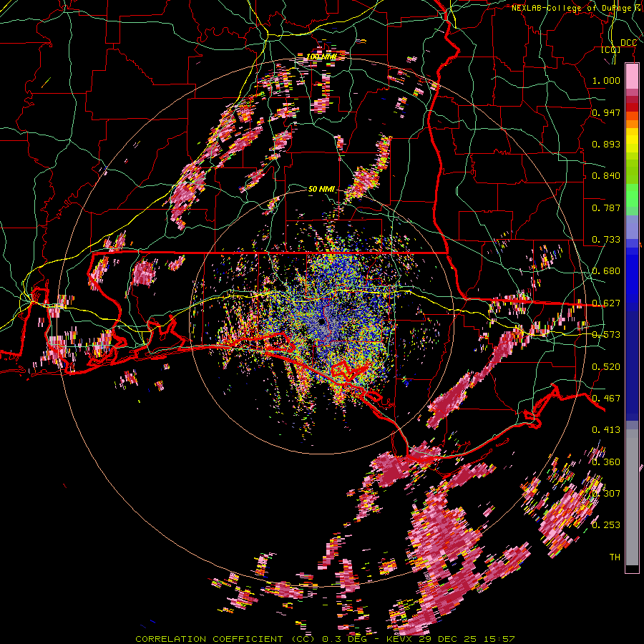Click the 0.360 scale value
644x644 pixels.
tap(606, 462)
